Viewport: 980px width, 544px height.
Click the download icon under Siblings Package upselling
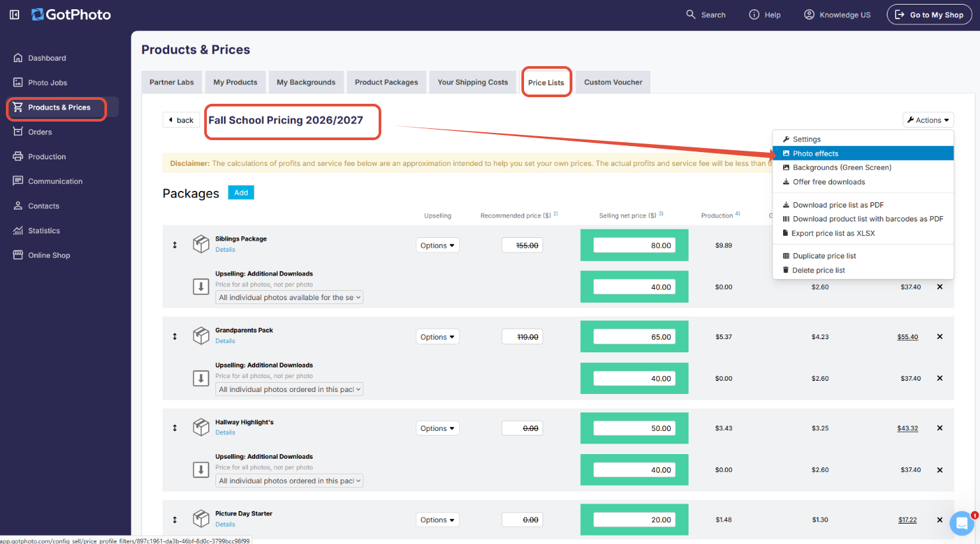click(x=201, y=286)
